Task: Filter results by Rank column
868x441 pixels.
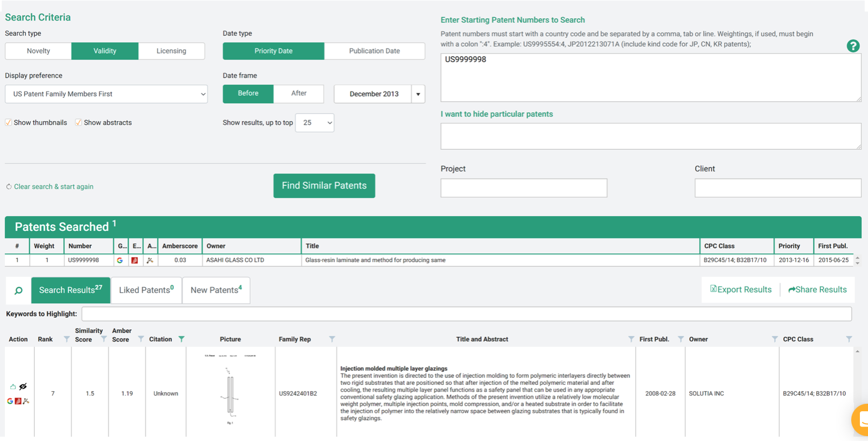Action: coord(66,339)
